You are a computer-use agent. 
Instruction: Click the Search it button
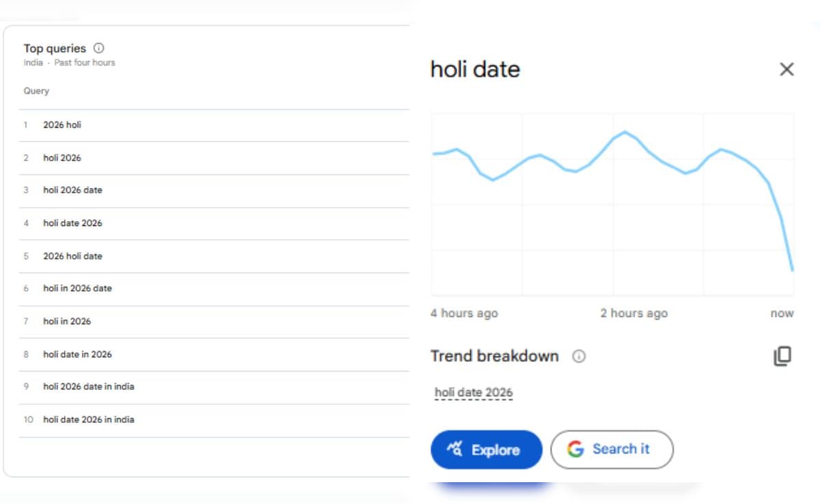pos(612,449)
